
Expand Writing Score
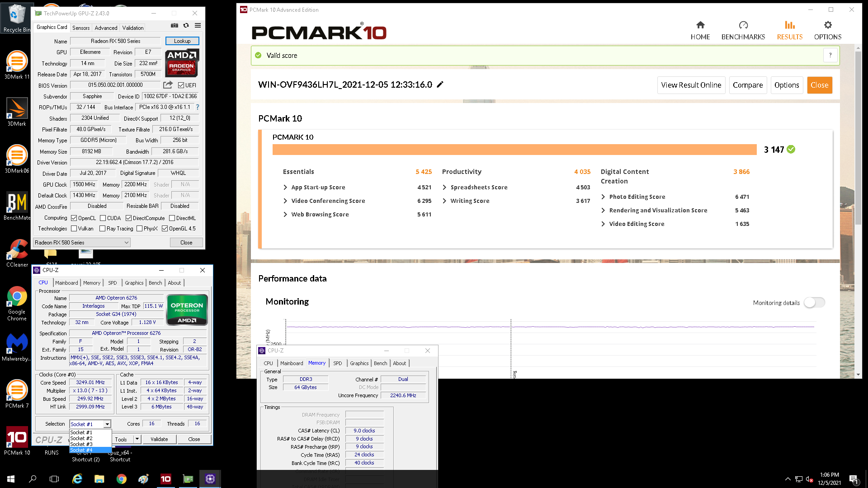tap(444, 201)
